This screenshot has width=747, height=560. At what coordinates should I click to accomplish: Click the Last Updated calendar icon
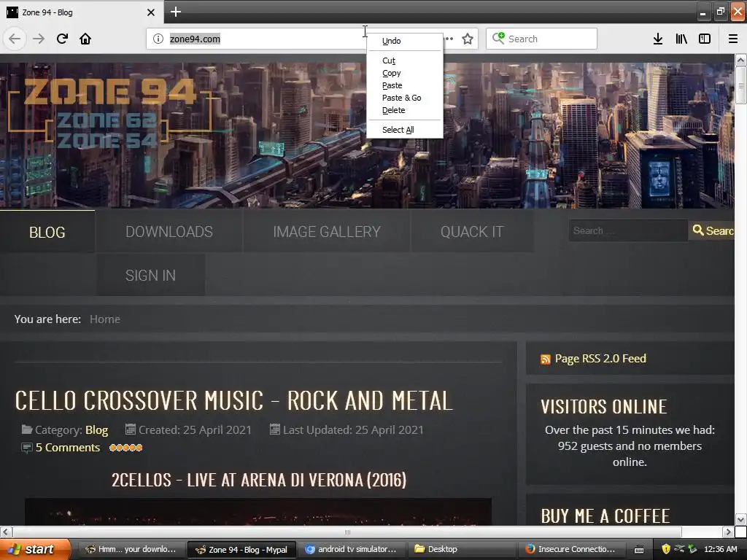click(x=275, y=429)
